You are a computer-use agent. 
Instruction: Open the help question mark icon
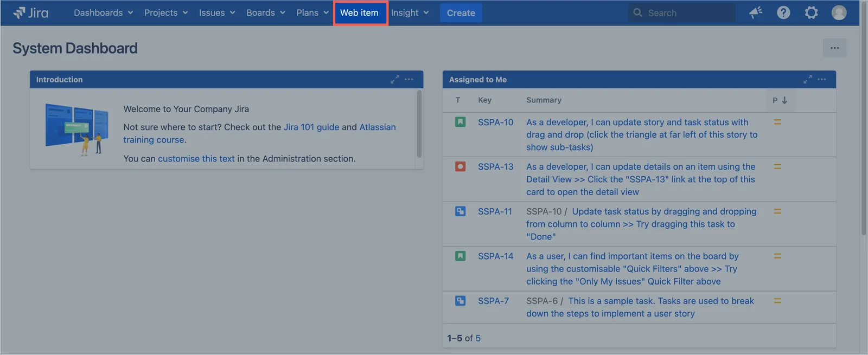tap(783, 12)
